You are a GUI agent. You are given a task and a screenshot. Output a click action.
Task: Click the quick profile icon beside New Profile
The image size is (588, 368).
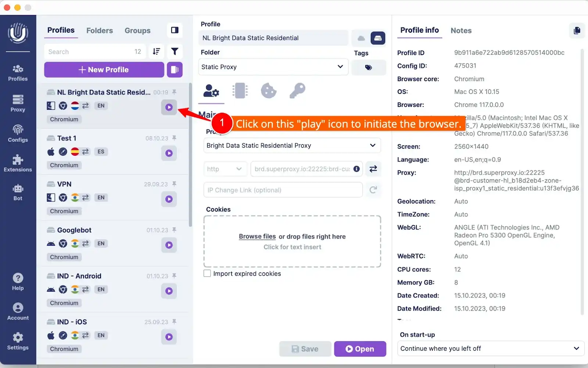[x=175, y=69]
